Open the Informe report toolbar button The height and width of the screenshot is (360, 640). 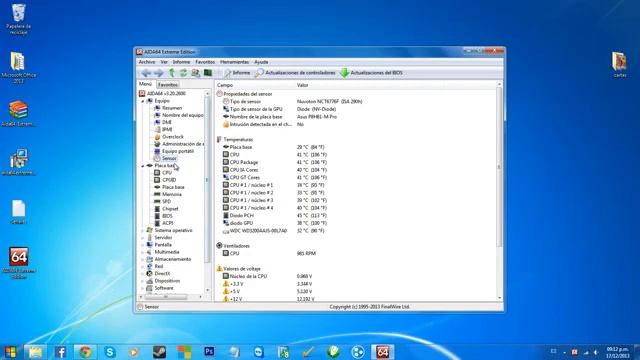pyautogui.click(x=237, y=73)
